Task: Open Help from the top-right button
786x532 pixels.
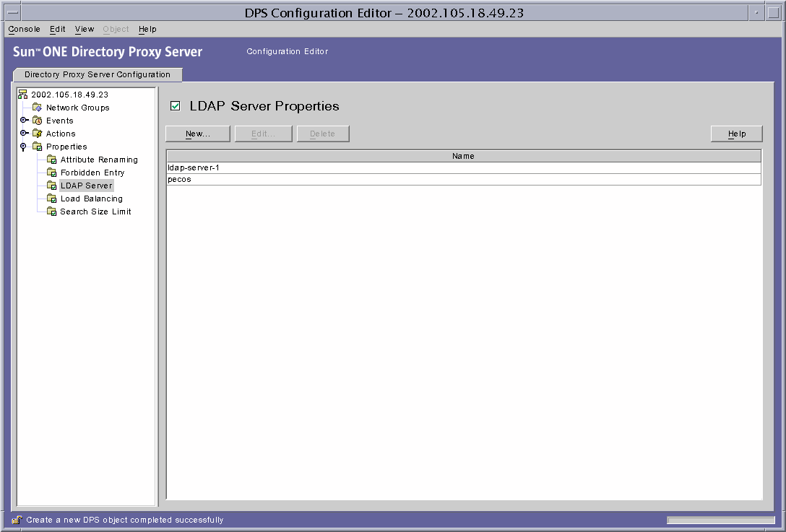Action: 736,134
